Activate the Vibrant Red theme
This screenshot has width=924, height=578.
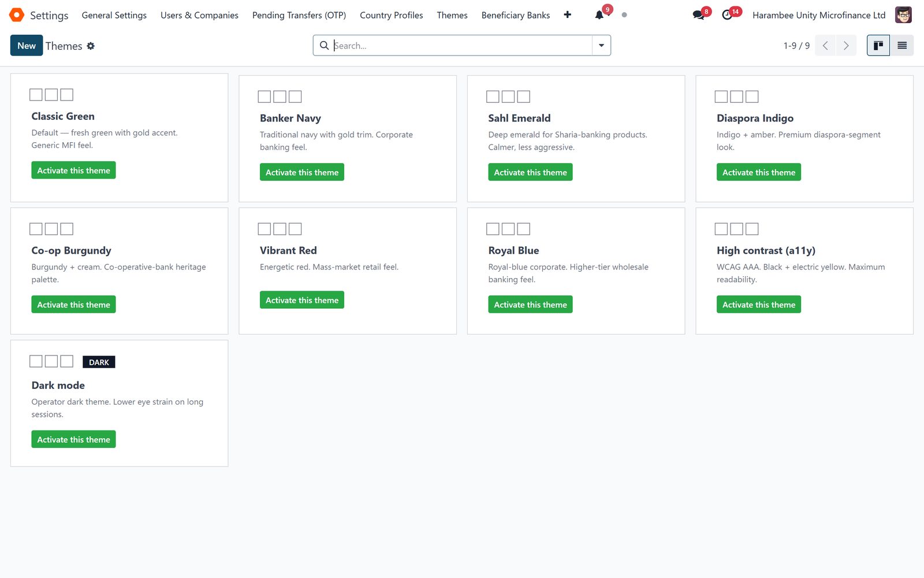(x=302, y=300)
